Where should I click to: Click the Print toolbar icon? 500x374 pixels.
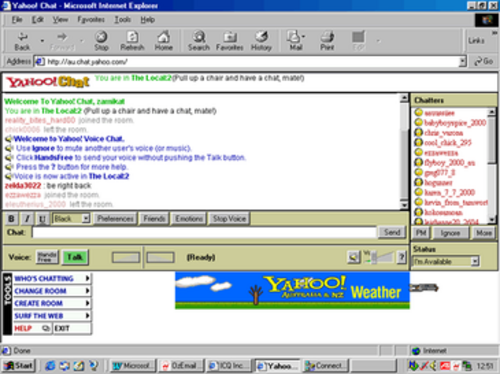point(327,41)
